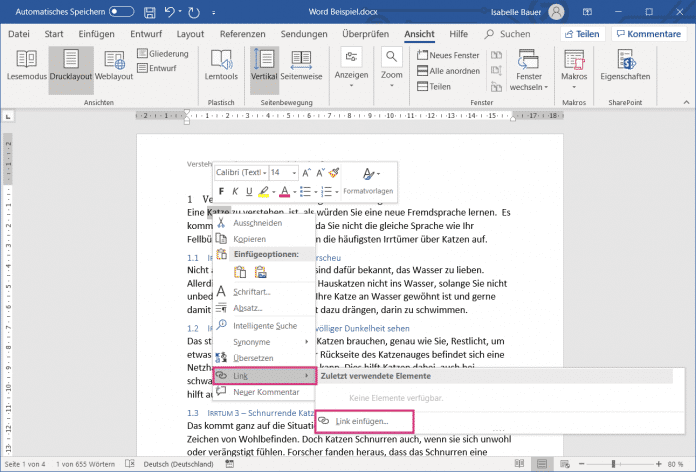Click Link einfügen... in the submenu

pyautogui.click(x=362, y=421)
